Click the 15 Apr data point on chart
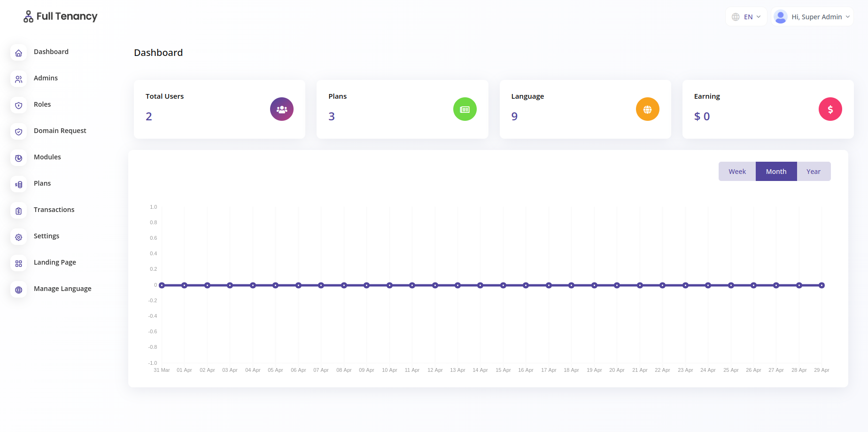The image size is (868, 432). 503,285
